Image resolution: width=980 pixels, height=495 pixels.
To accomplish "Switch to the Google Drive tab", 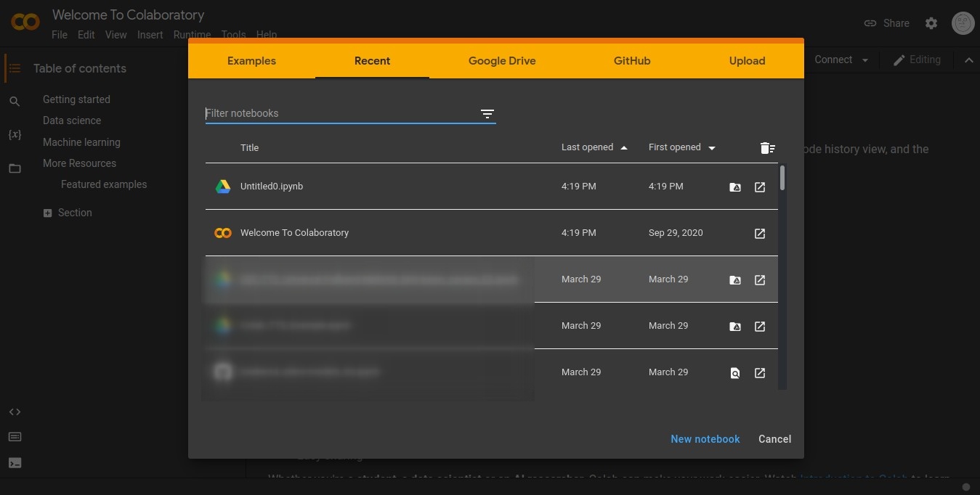I will point(502,61).
